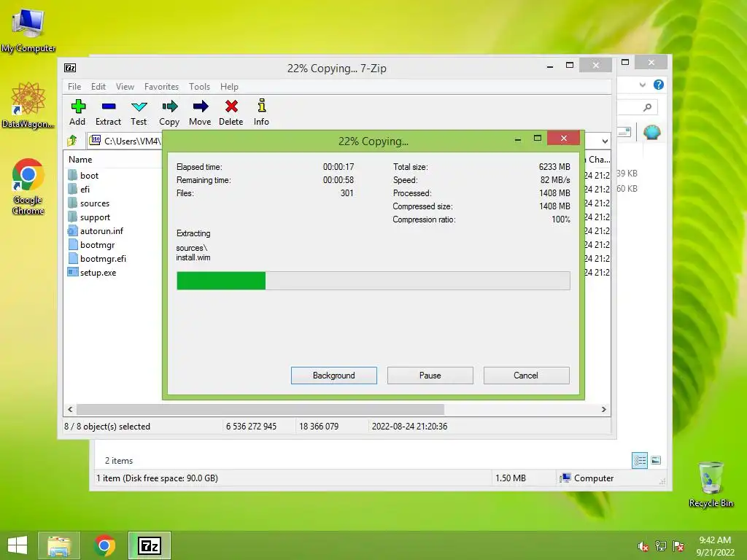Click the horizontal scrollbar thumb
Screen dimensions: 747x560
tap(260, 410)
